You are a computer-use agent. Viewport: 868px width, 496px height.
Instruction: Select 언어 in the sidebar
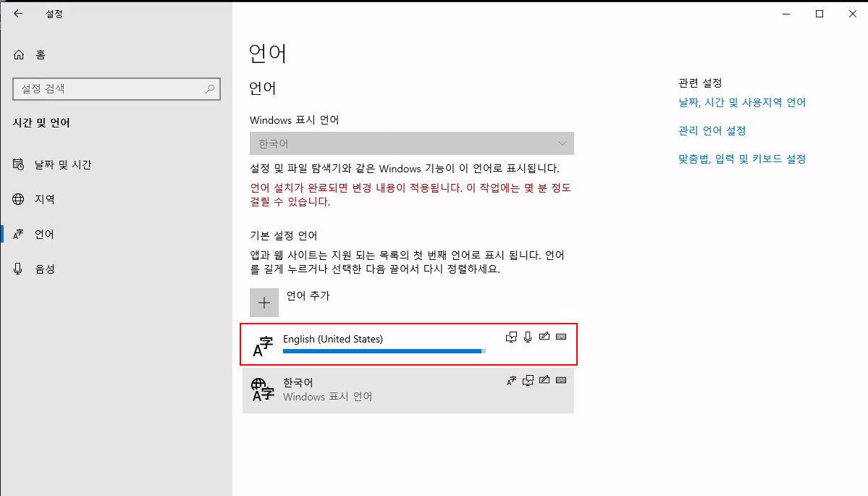43,234
